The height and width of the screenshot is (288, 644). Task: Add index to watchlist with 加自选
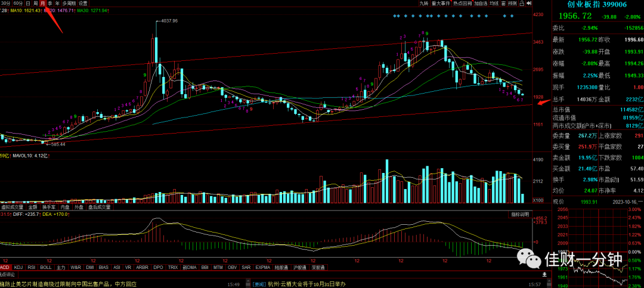(481, 4)
